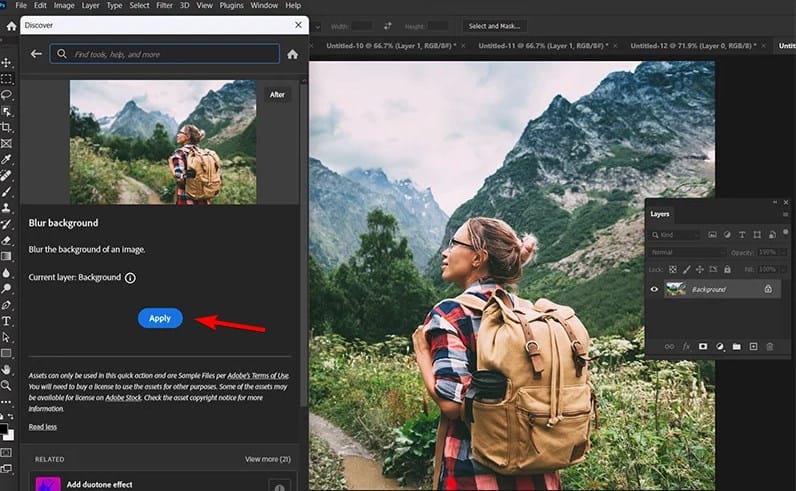
Task: Go back in the Discover panel
Action: coord(36,54)
